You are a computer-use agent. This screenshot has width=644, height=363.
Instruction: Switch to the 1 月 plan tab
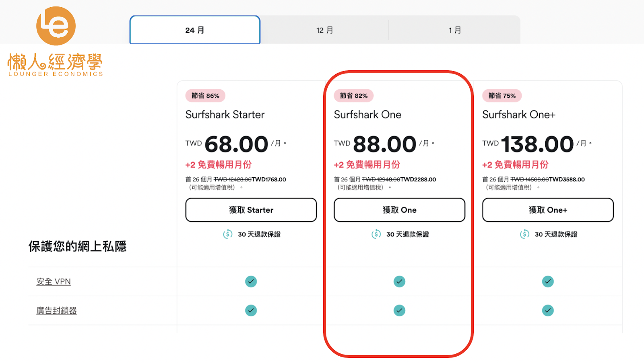point(455,30)
